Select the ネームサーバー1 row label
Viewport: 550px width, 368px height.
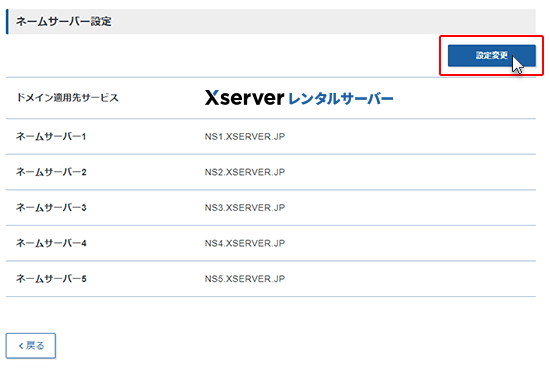(51, 136)
